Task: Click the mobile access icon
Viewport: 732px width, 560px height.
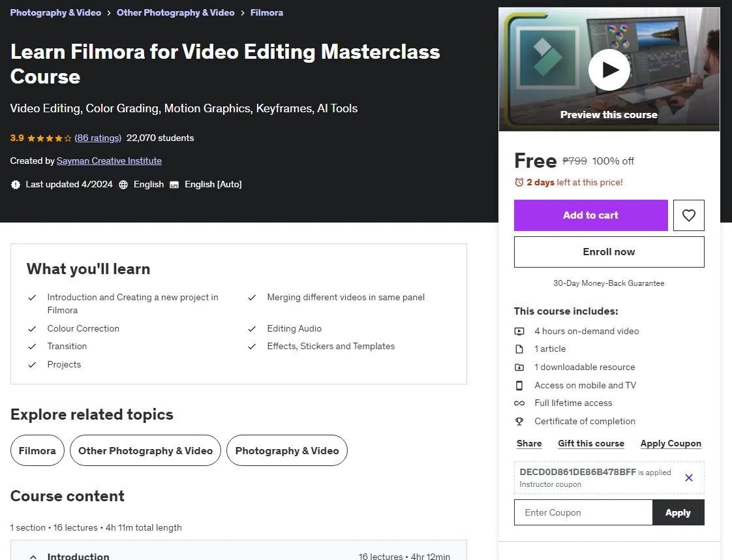Action: pos(519,385)
